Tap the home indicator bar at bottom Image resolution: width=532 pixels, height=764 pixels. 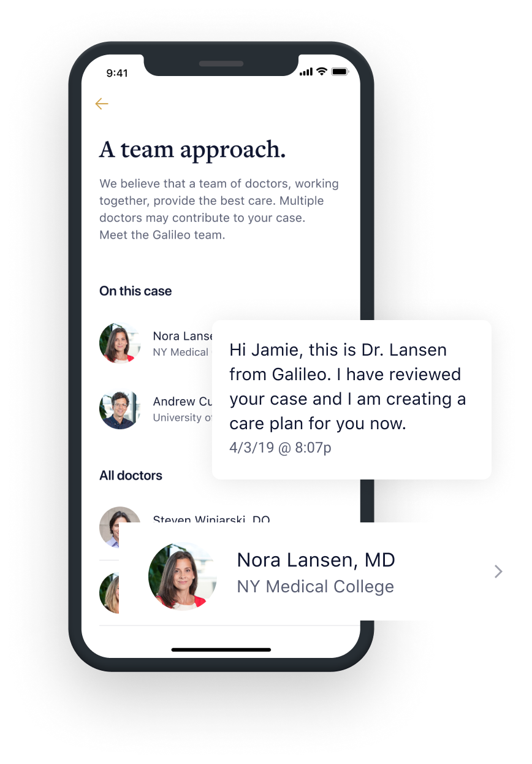221,649
